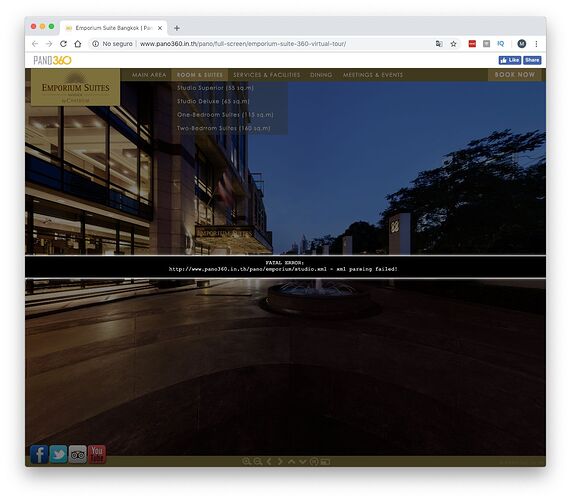This screenshot has height=500, width=570.
Task: Choose One-Bedroom Suites (115 sq.m)
Action: (225, 115)
